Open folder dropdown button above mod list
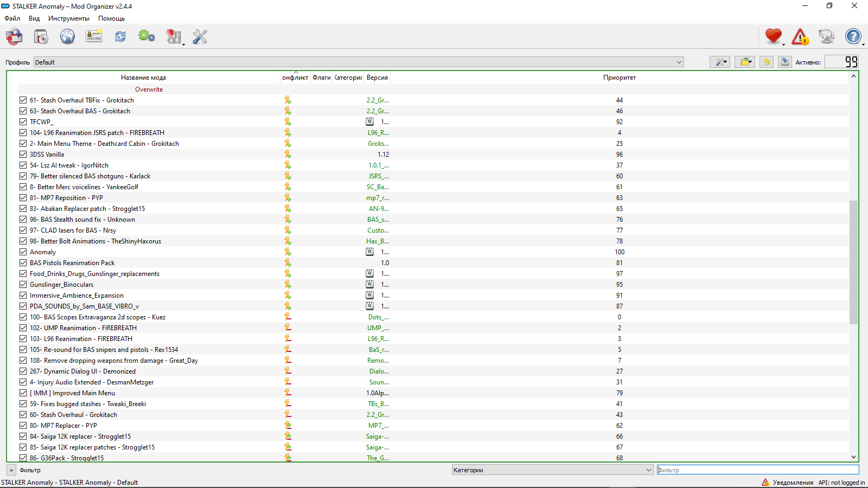Image resolution: width=868 pixels, height=488 pixels. [745, 62]
